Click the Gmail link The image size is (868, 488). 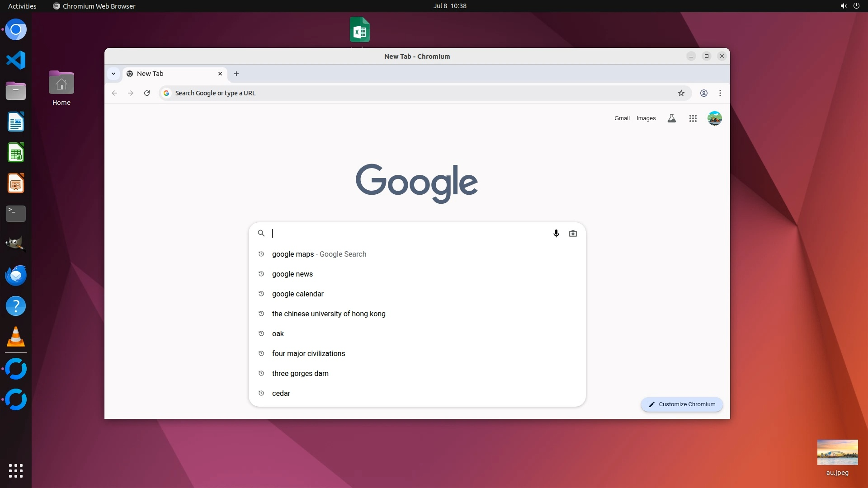point(622,118)
